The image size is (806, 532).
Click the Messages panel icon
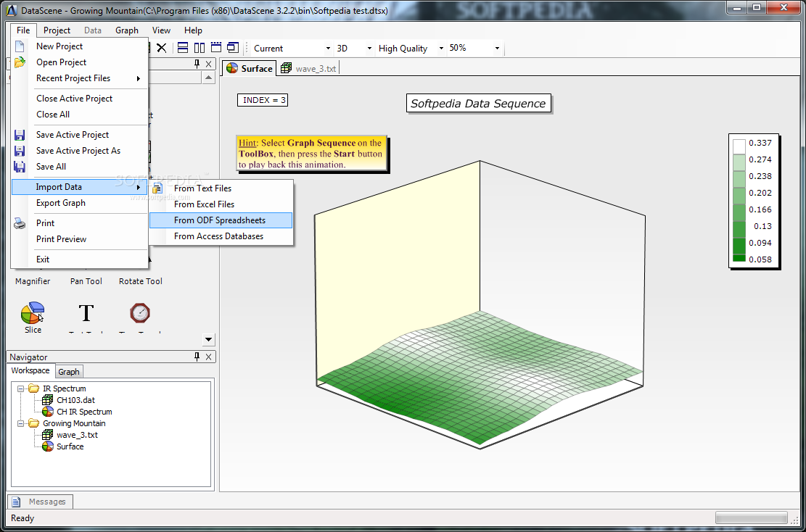click(17, 502)
